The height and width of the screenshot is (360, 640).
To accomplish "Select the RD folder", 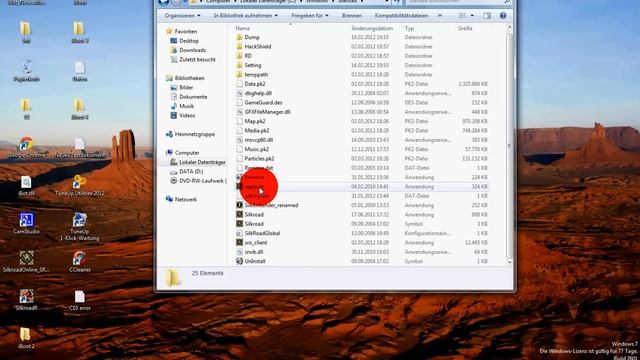I will point(248,56).
